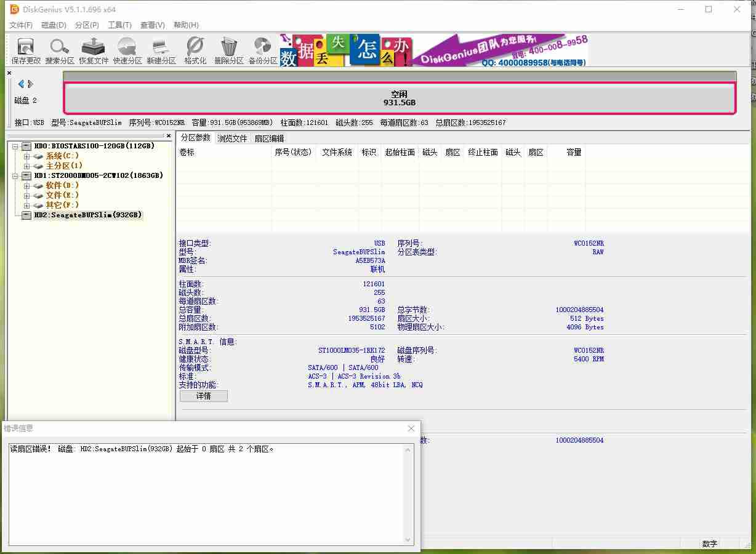Select 主分区(1) label in tree
The width and height of the screenshot is (756, 554).
point(64,166)
